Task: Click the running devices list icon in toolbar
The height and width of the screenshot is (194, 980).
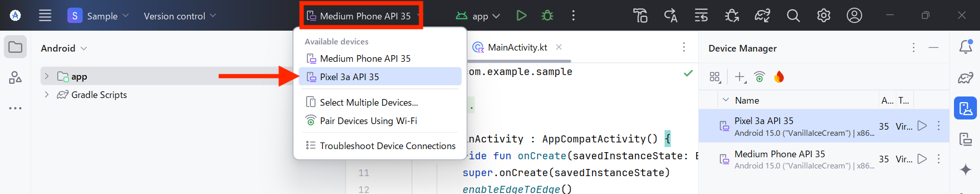Action: 701,16
